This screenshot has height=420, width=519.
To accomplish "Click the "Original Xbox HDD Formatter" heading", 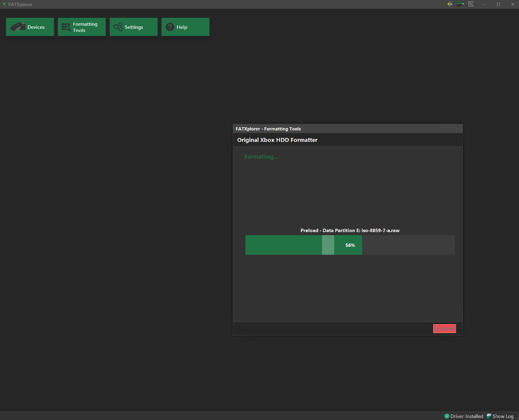I will tap(277, 140).
